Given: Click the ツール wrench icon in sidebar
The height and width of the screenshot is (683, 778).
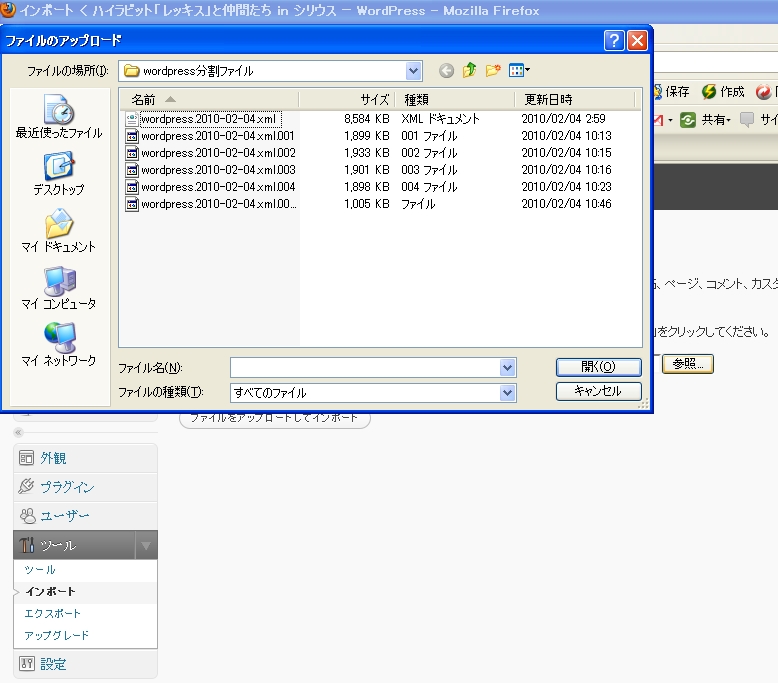Looking at the screenshot, I should [x=26, y=545].
